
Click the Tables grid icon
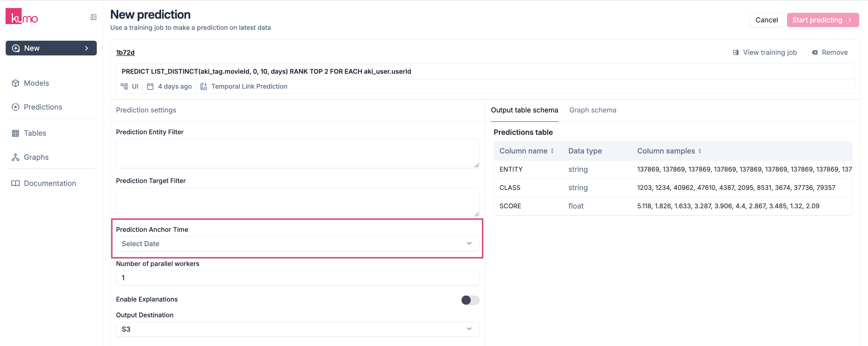coord(15,133)
